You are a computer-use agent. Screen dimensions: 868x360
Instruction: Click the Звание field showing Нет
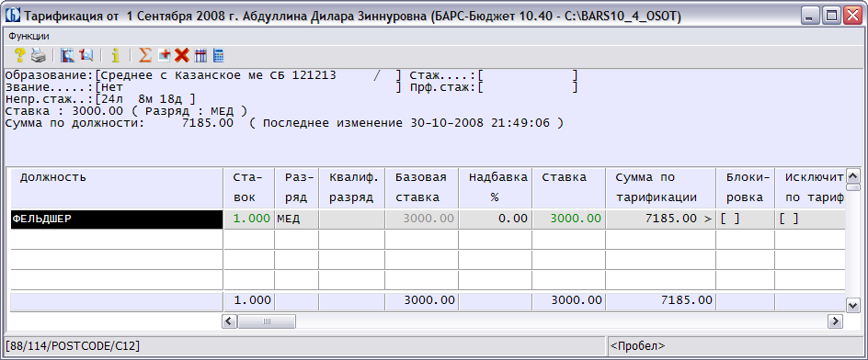point(248,87)
